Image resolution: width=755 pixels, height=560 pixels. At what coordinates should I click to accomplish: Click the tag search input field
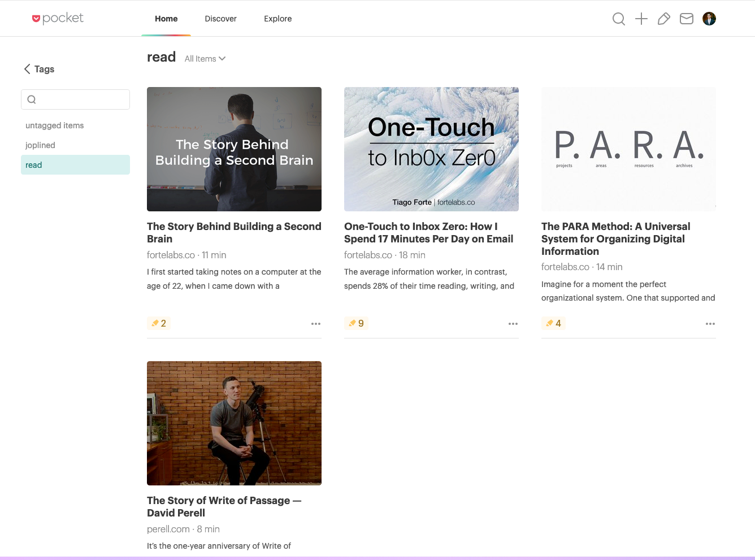75,99
